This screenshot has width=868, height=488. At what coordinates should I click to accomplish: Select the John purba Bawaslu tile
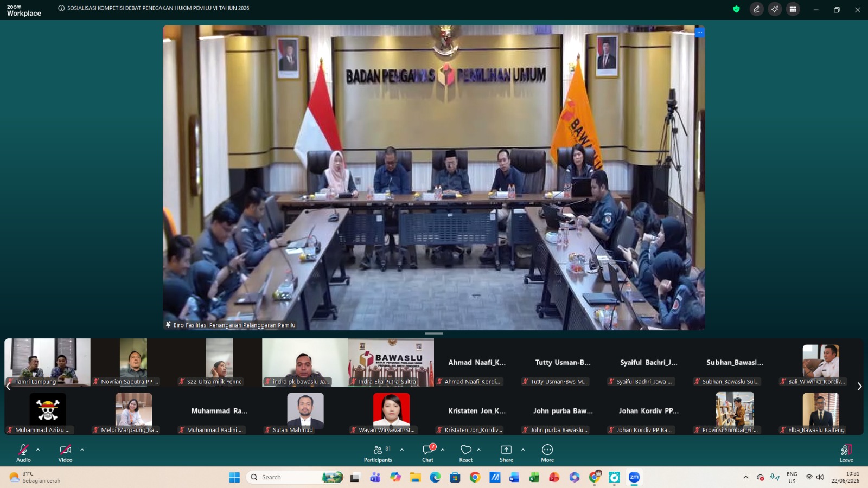coord(563,411)
